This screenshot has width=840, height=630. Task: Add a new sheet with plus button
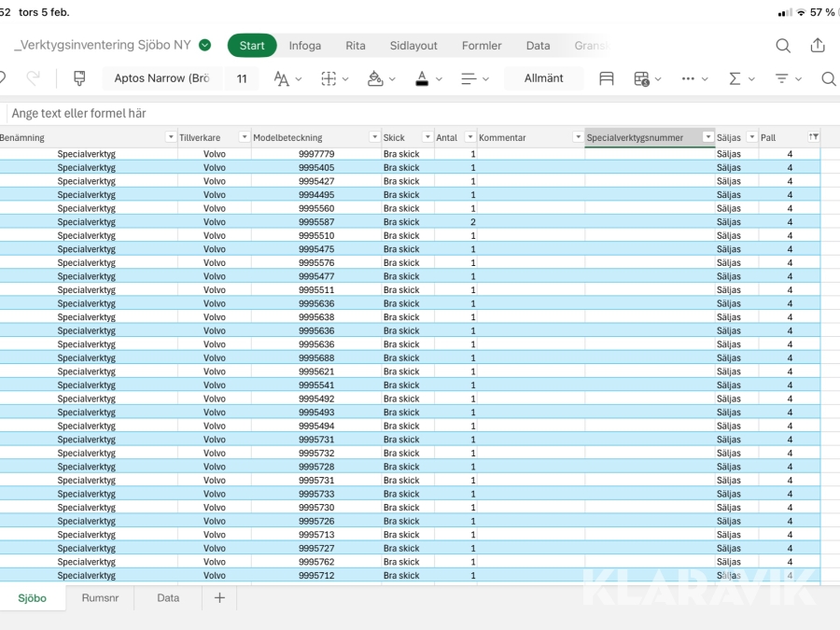tap(219, 597)
